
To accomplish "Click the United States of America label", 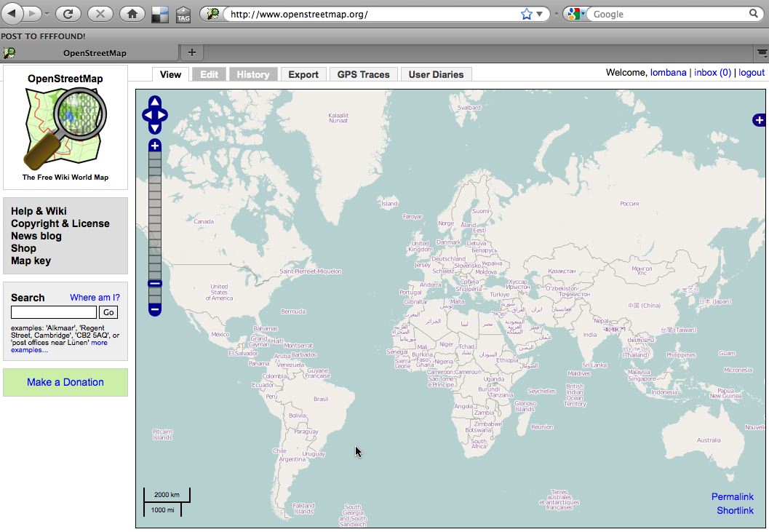I will pos(219,292).
